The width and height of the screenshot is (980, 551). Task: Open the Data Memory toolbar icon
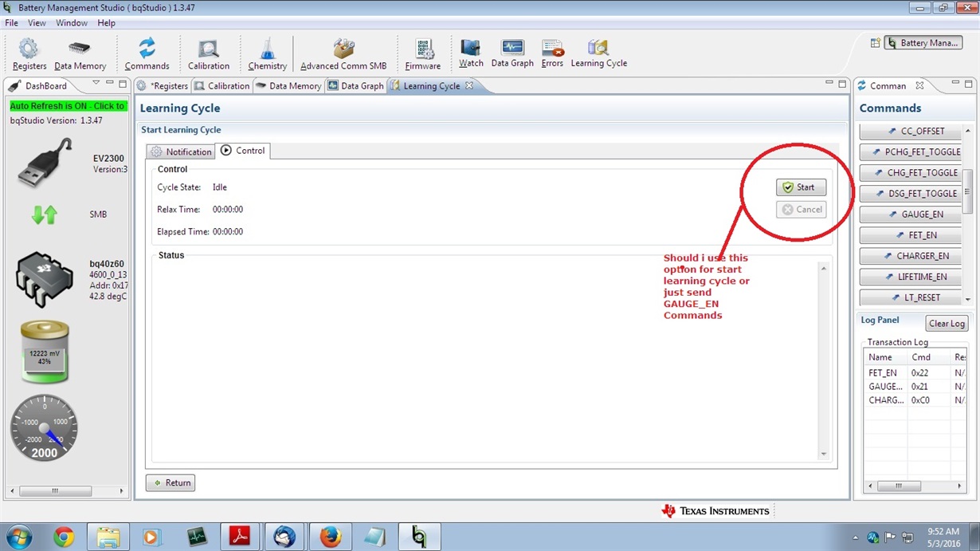(80, 55)
